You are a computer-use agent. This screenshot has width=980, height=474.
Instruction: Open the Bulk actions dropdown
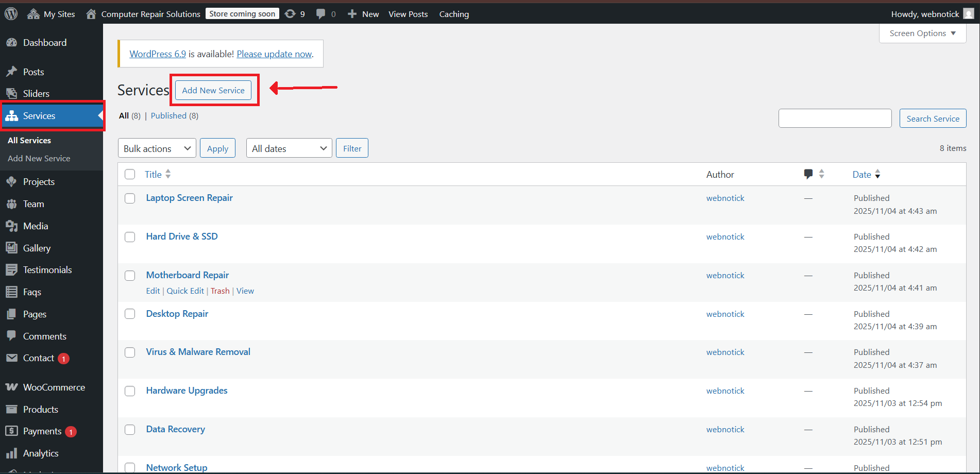(157, 148)
